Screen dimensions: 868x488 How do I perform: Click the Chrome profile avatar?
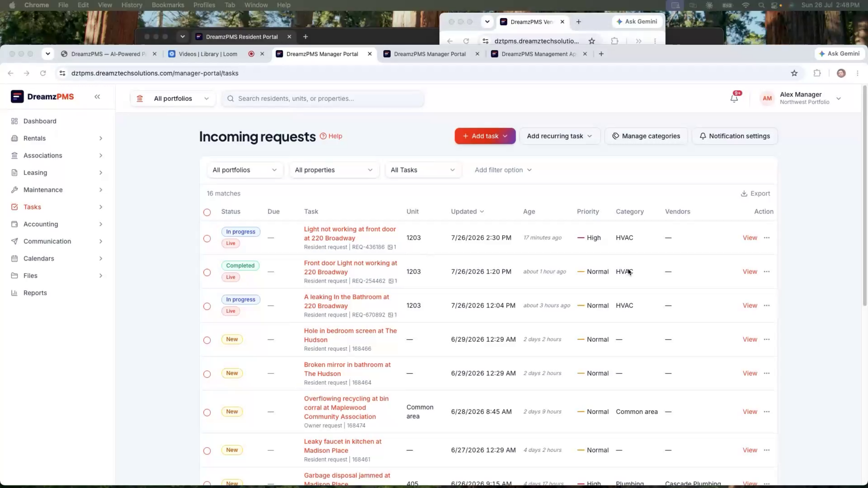(841, 73)
